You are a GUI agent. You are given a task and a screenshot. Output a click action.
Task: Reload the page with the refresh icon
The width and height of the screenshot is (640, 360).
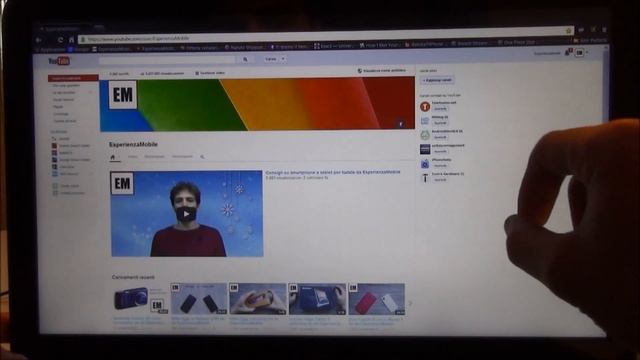[60, 40]
